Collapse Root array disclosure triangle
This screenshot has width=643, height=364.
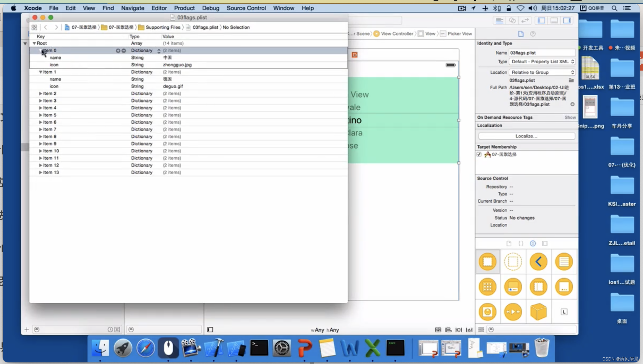[x=35, y=43]
